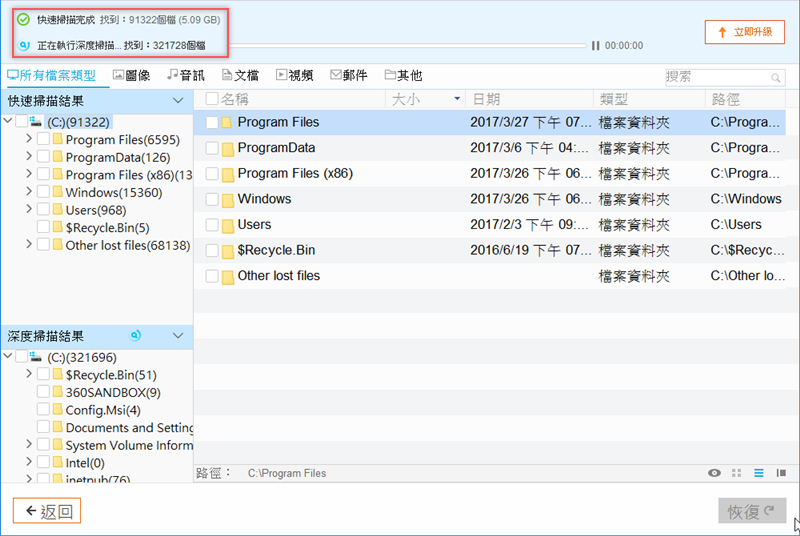Click the Intel folder icon in tree
Image resolution: width=800 pixels, height=536 pixels.
click(58, 462)
